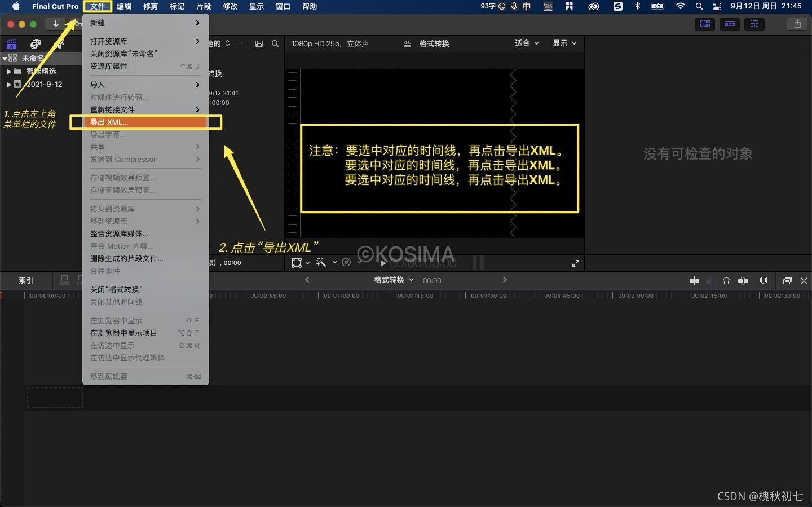812x507 pixels.
Task: Open the 格式转换 timeline project dropdown
Action: coord(394,280)
